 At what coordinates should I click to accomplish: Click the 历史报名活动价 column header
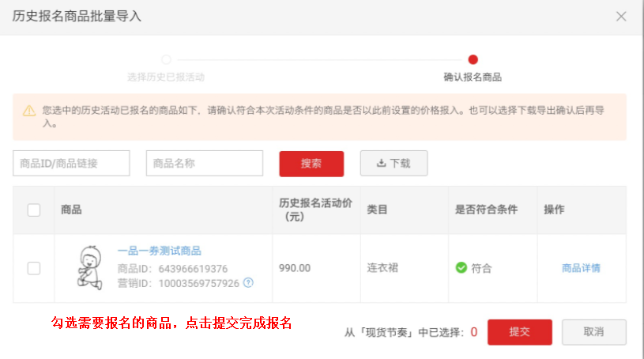tap(312, 210)
